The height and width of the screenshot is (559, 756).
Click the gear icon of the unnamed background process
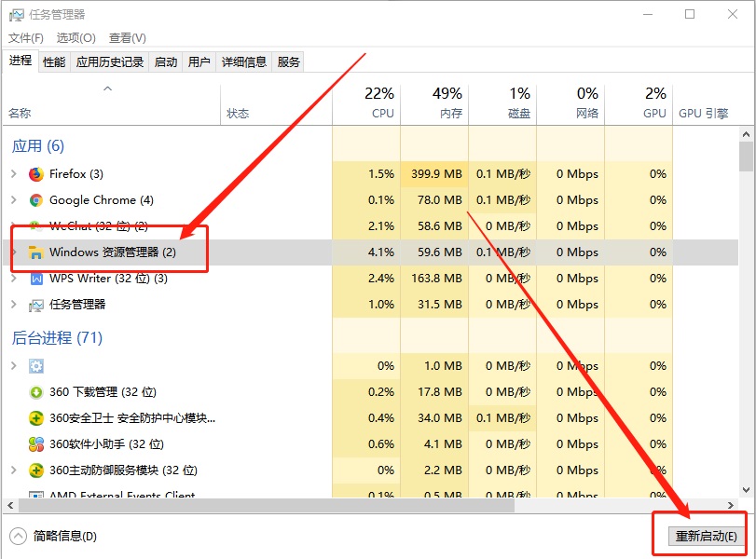point(36,366)
